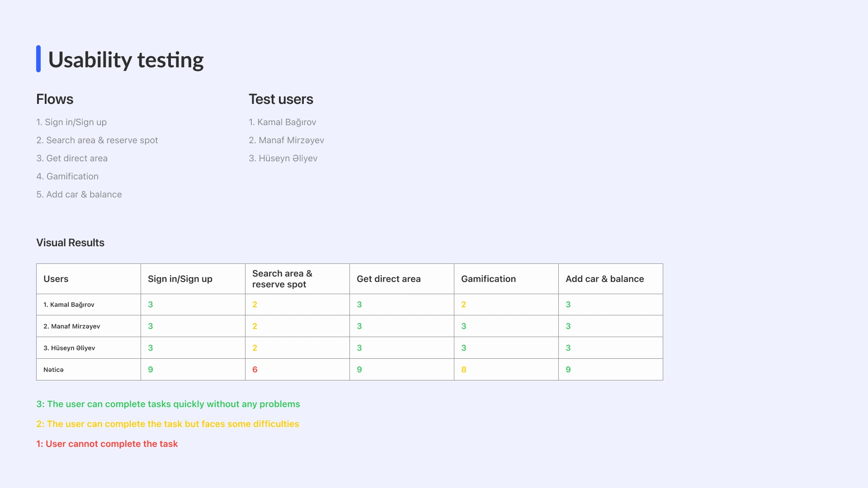Click test user Hüseyn Əliyev in list
868x488 pixels.
pos(283,159)
